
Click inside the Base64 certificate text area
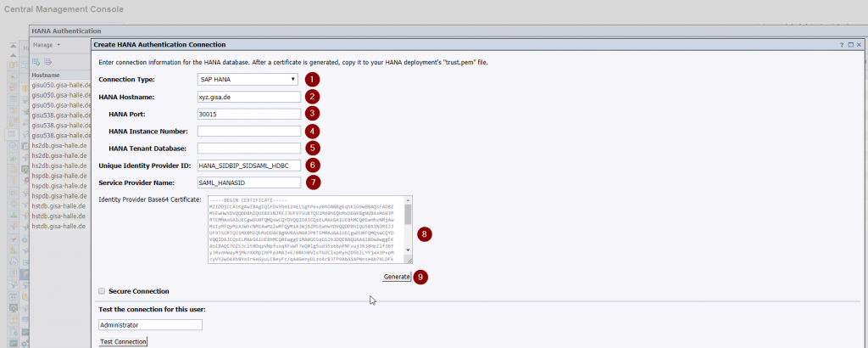click(x=306, y=229)
